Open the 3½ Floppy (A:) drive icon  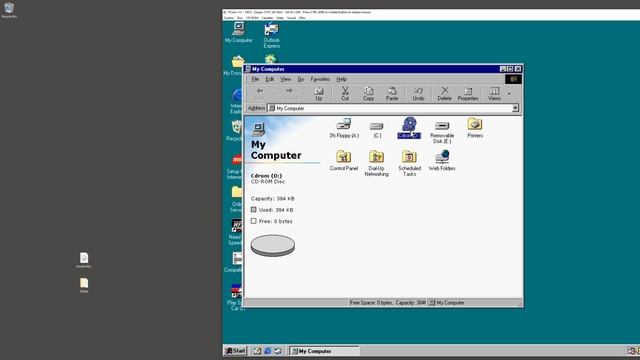[x=344, y=128]
